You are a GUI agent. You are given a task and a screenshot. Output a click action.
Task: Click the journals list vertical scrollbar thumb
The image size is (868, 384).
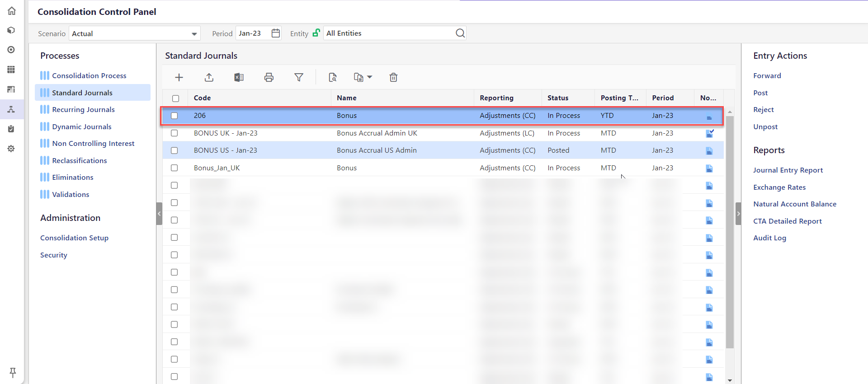(730, 231)
